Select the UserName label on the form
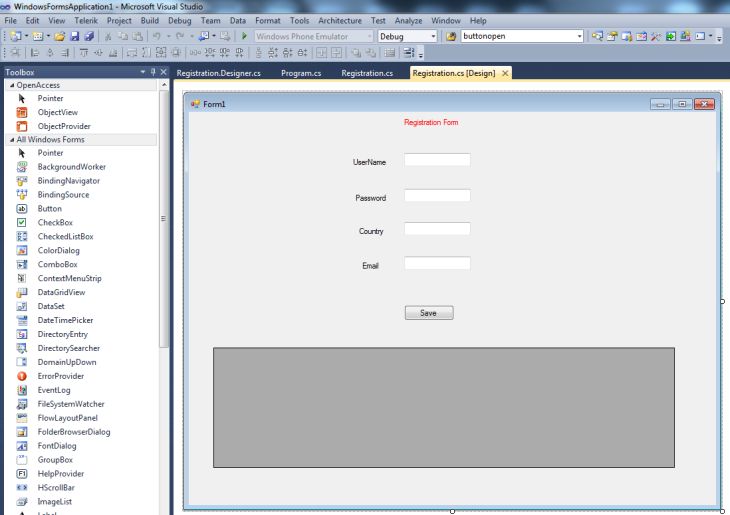 click(369, 162)
